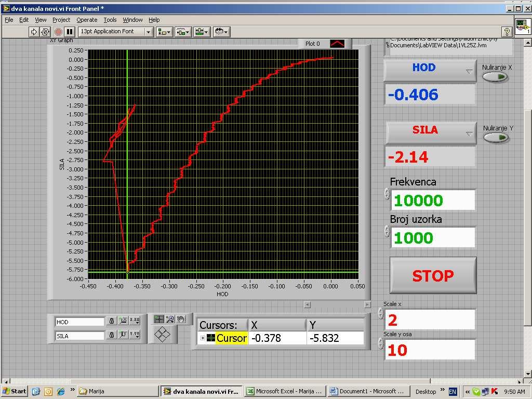The image size is (532, 399).
Task: Open the SILA channel dropdown
Action: click(x=431, y=132)
